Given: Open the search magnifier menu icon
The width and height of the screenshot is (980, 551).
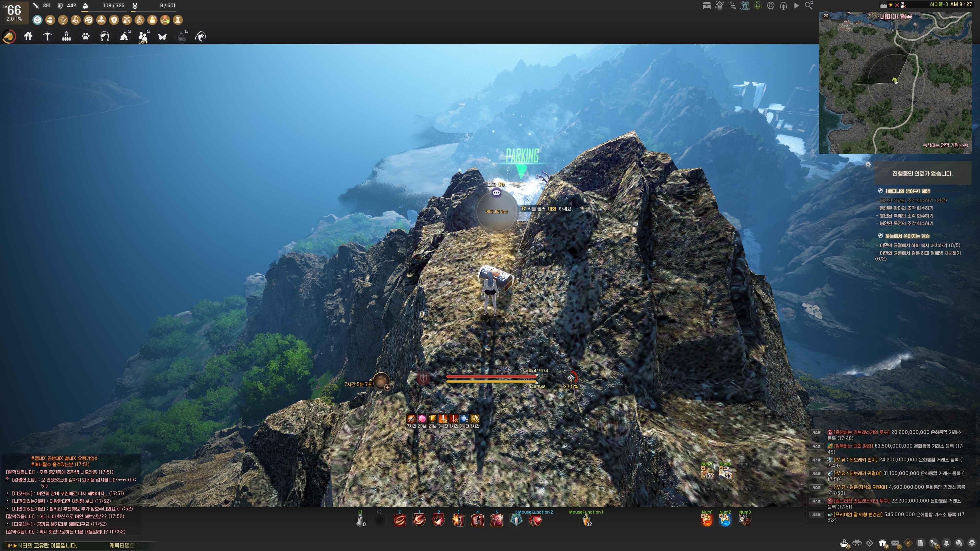Looking at the screenshot, I should 809,5.
